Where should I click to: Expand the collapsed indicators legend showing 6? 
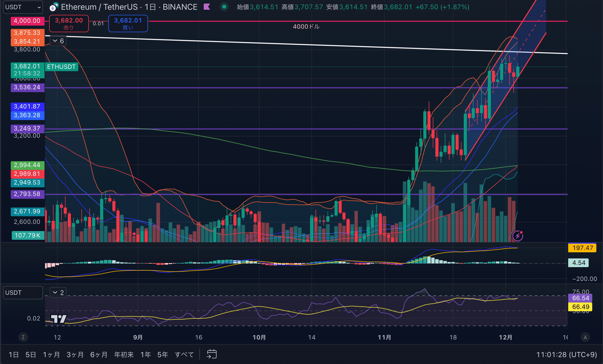[58, 41]
